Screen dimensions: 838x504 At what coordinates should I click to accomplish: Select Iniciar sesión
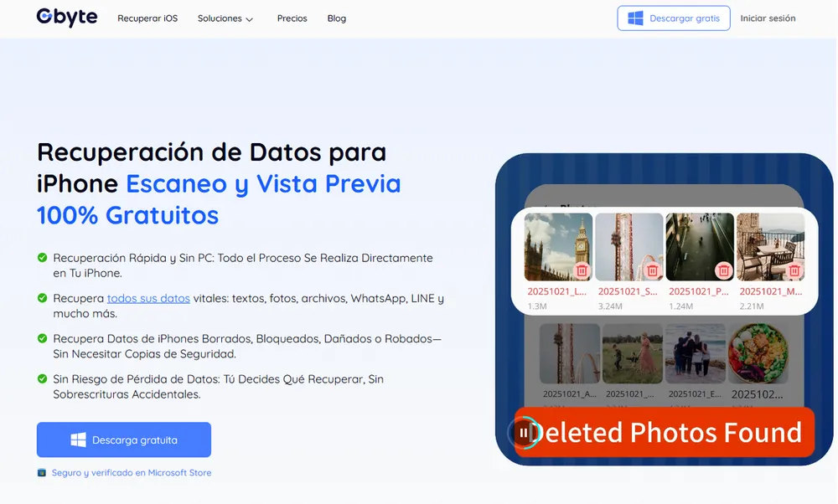click(768, 18)
